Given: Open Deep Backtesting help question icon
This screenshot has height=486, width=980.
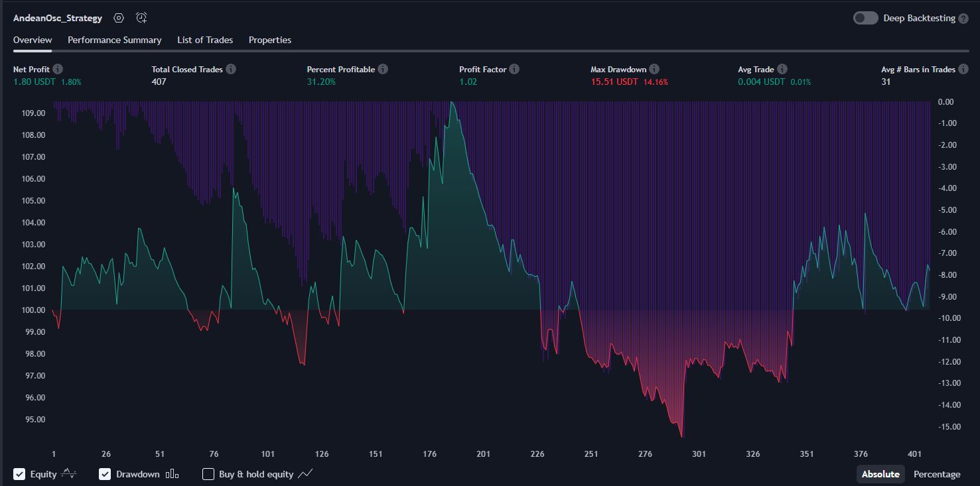Looking at the screenshot, I should [x=963, y=19].
